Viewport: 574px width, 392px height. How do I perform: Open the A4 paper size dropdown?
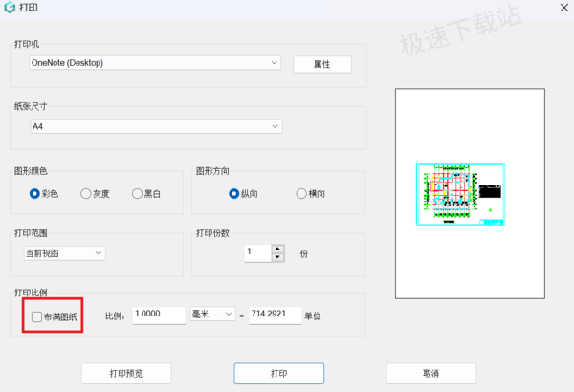point(156,126)
